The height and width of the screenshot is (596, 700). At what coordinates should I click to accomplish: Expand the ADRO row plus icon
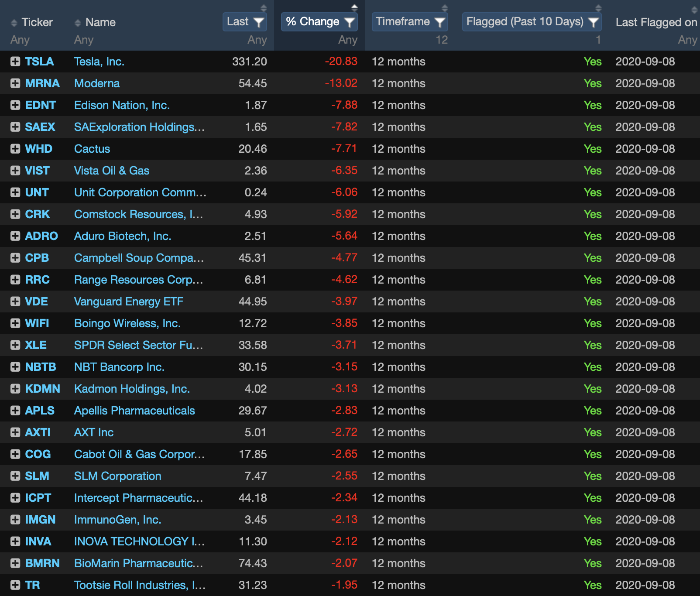click(15, 236)
